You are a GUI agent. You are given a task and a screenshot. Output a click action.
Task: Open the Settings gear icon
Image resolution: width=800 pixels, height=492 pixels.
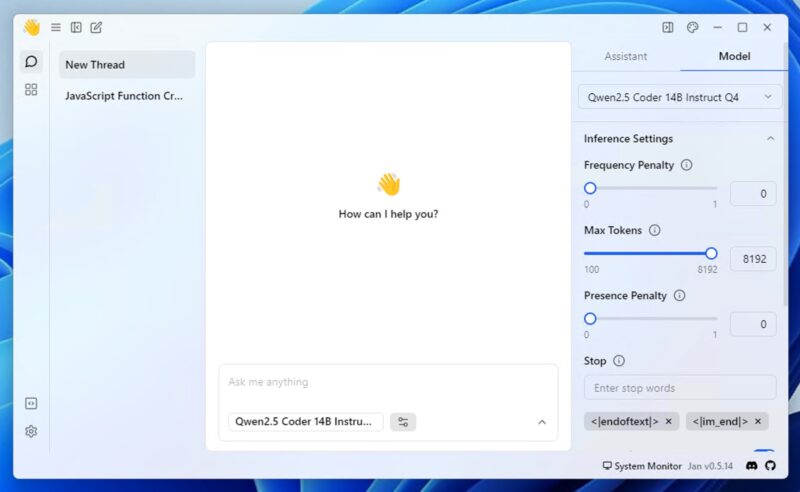point(31,431)
